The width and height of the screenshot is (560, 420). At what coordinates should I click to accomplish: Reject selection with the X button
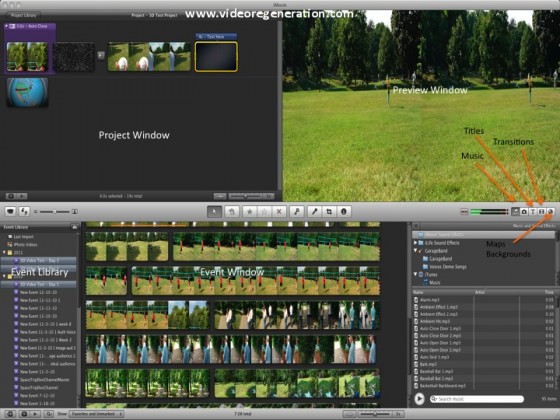[x=279, y=211]
